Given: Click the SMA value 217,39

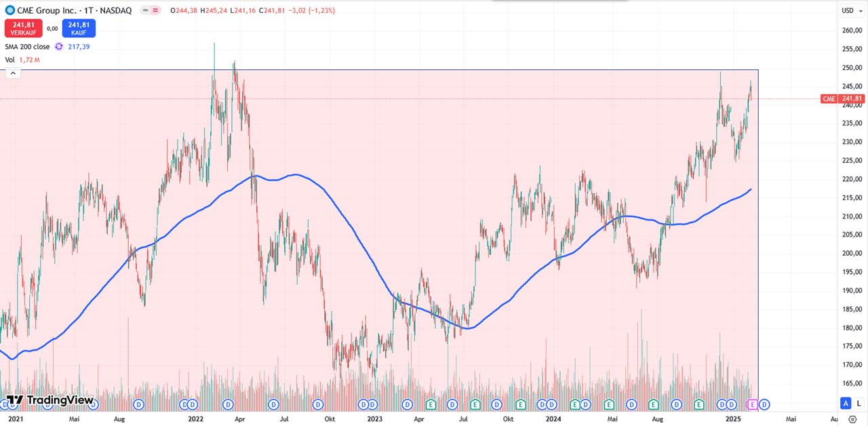Looking at the screenshot, I should point(79,47).
